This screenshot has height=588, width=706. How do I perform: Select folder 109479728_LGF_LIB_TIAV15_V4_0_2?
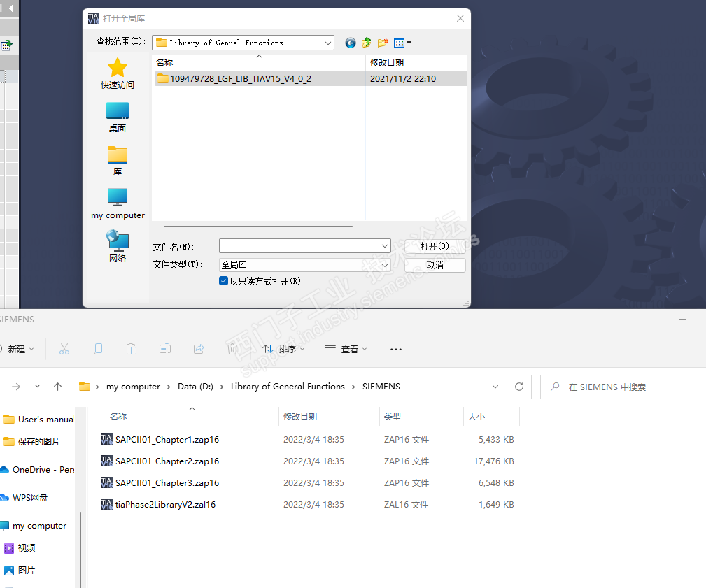tap(310, 79)
